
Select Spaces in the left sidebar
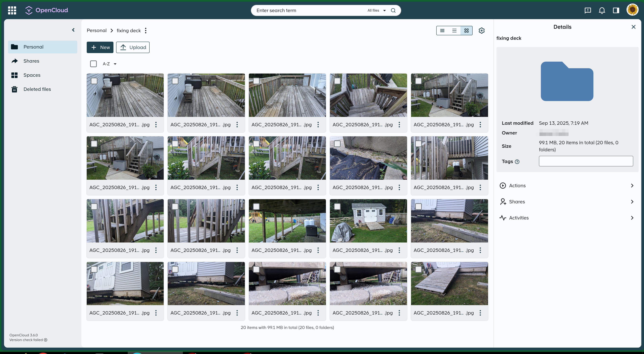pos(32,75)
